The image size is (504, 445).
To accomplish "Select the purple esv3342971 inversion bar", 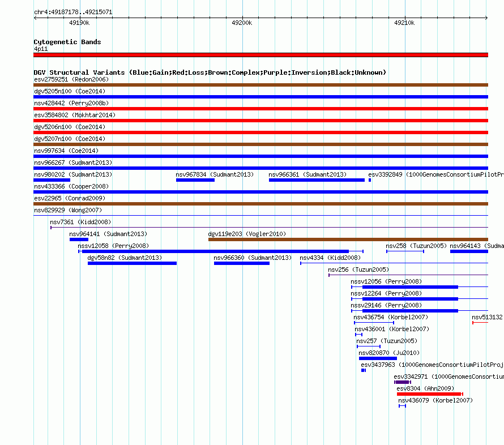I will pyautogui.click(x=403, y=382).
